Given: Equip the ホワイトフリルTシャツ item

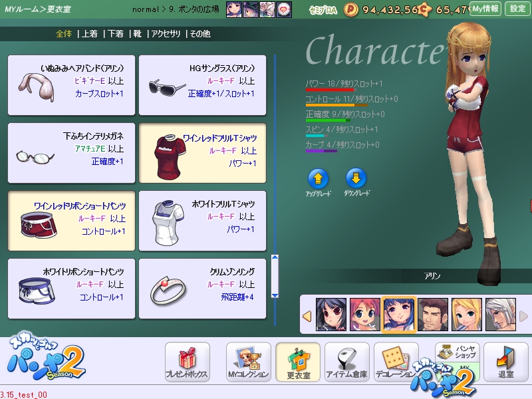Looking at the screenshot, I should pos(202,221).
